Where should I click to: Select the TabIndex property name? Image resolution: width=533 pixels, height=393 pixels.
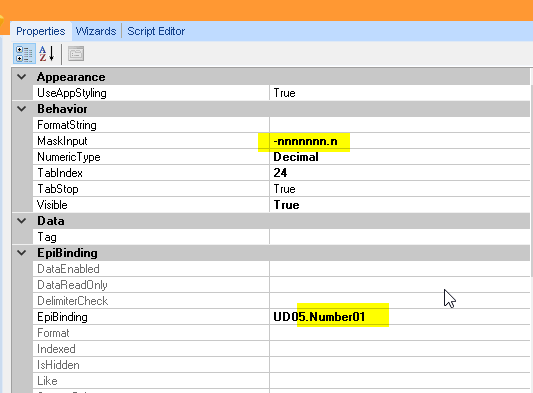tap(60, 173)
